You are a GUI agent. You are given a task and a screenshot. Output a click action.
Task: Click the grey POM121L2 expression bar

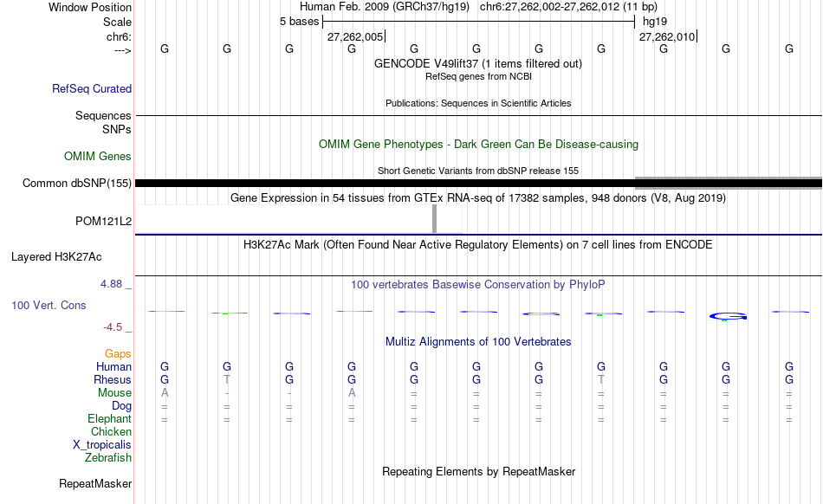(435, 219)
